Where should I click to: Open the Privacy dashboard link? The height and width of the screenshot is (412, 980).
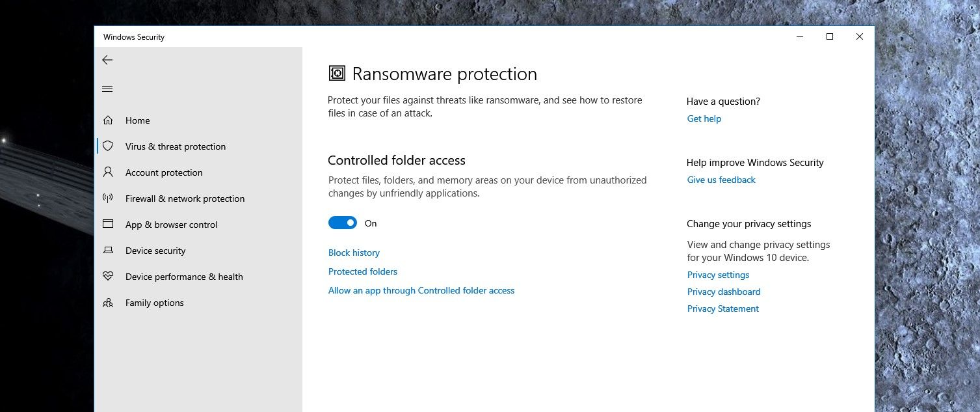coord(724,292)
